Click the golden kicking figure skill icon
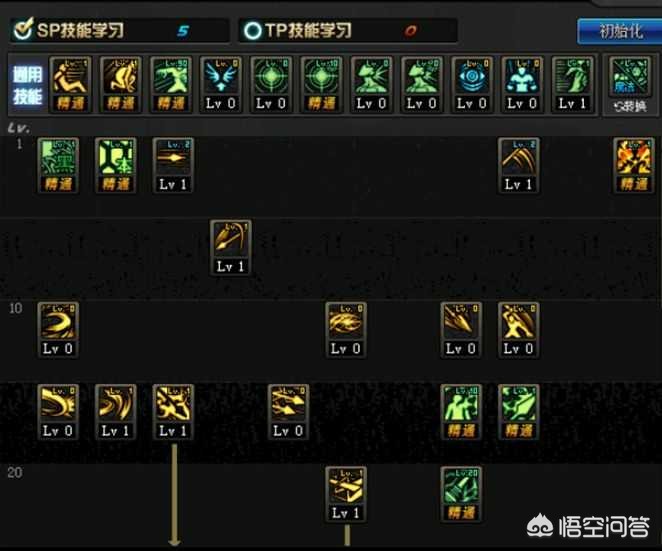This screenshot has width=662, height=551. (518, 330)
